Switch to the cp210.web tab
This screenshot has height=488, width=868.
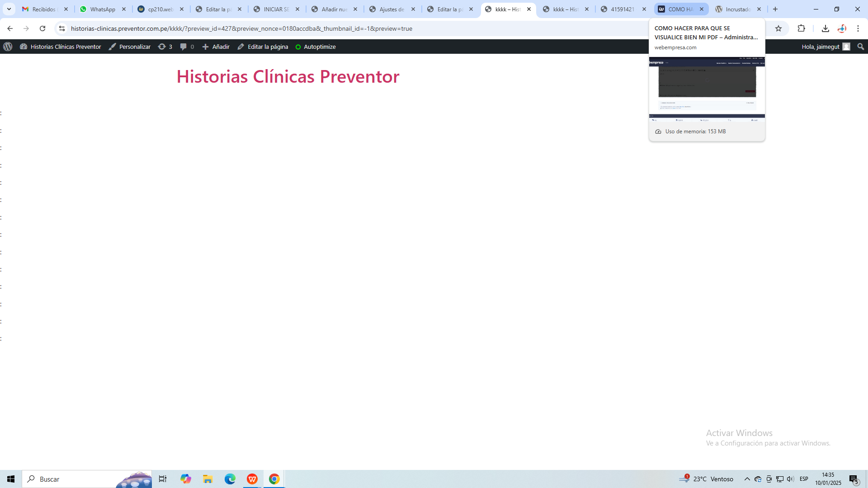(x=160, y=9)
